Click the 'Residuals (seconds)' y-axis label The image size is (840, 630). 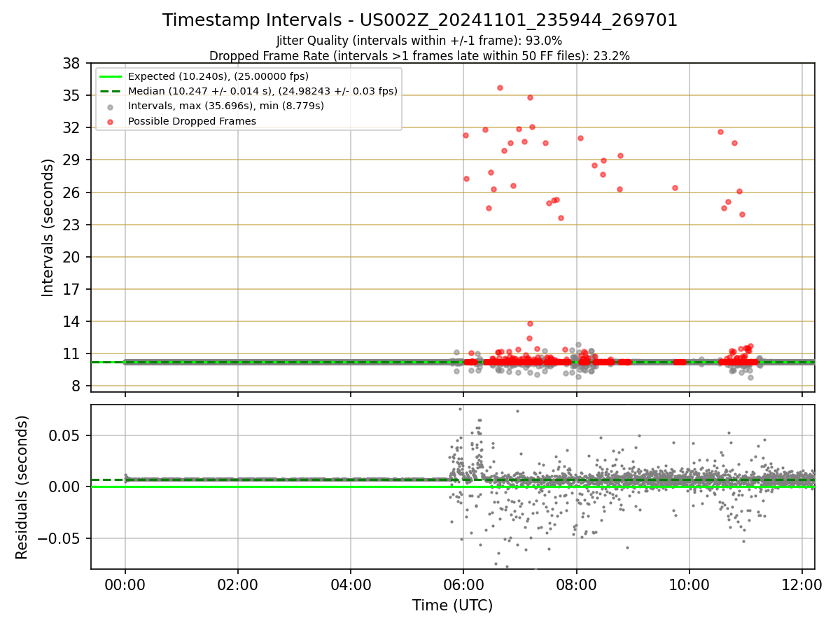coord(22,487)
